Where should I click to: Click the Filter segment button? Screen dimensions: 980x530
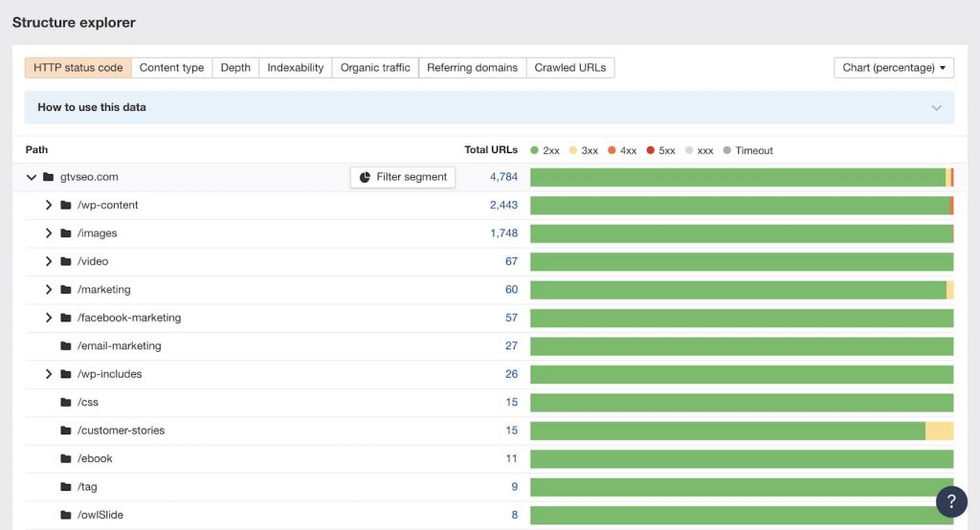pyautogui.click(x=403, y=177)
